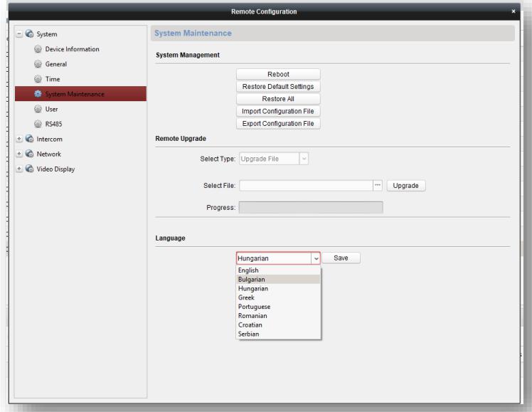Click the gear icon beside User

[x=38, y=110]
